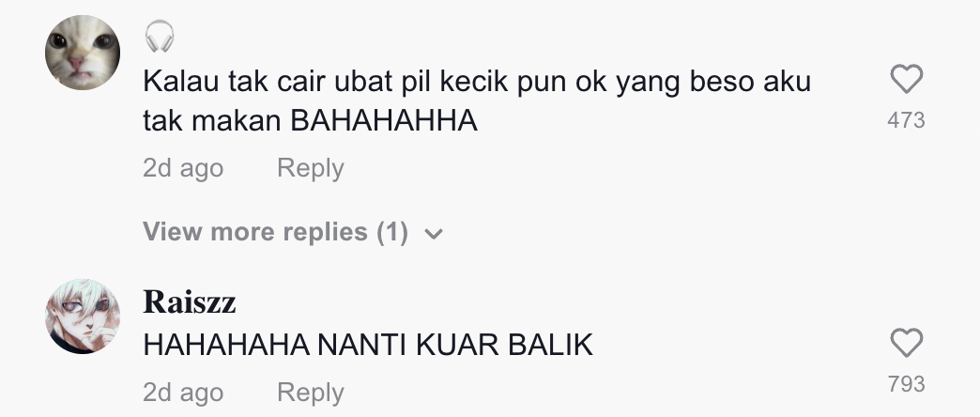Click the headphones emoji username
The height and width of the screenshot is (417, 980).
pos(160,37)
